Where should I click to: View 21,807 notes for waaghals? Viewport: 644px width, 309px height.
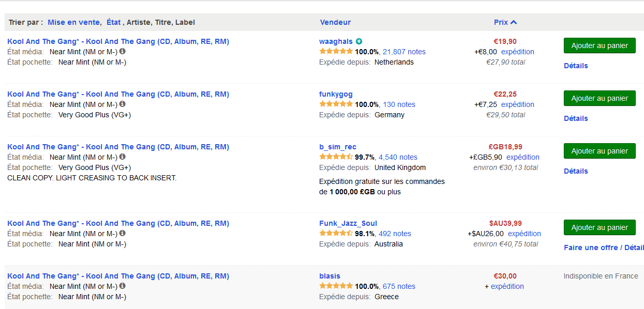404,52
